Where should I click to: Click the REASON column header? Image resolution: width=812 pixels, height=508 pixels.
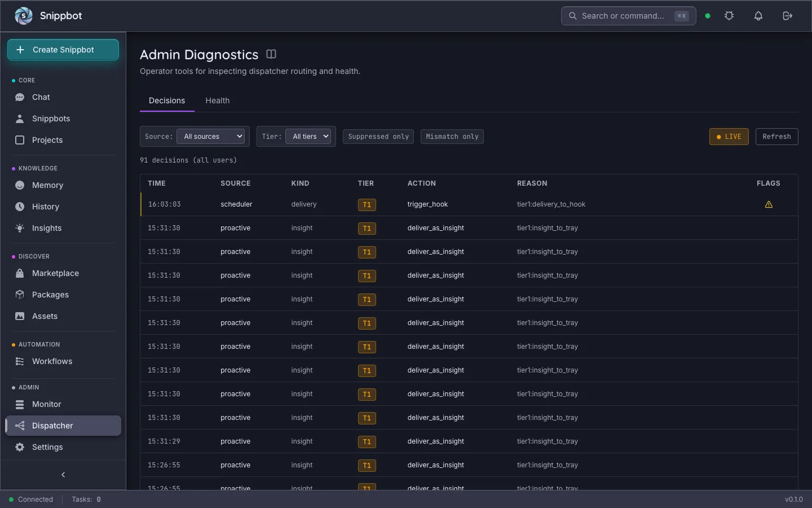[532, 183]
